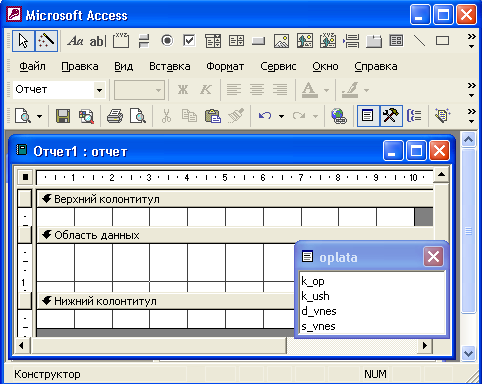
Task: Center align text
Action: pos(257,90)
